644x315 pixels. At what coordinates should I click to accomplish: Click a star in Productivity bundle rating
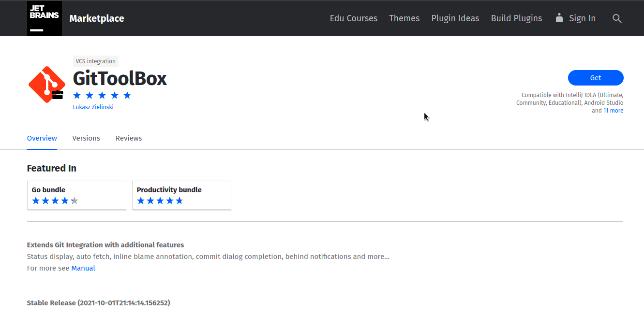coord(160,200)
